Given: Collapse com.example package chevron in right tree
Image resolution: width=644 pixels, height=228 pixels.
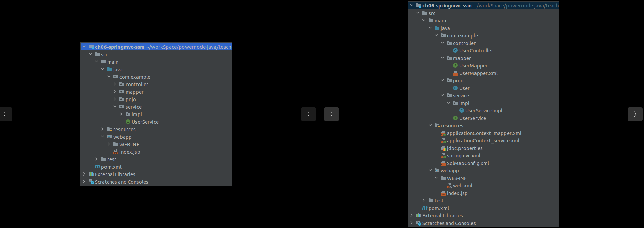Looking at the screenshot, I should point(436,35).
